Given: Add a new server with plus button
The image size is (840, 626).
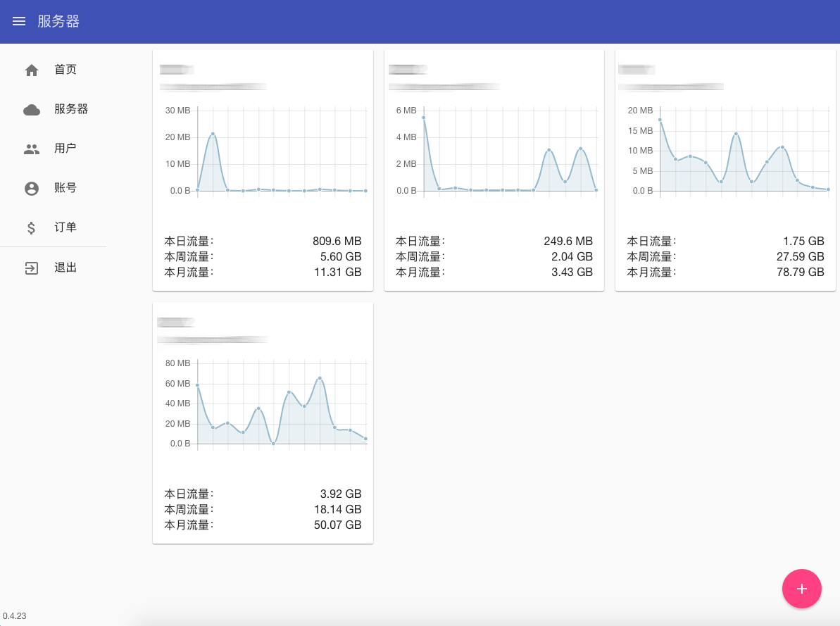Looking at the screenshot, I should coord(801,589).
